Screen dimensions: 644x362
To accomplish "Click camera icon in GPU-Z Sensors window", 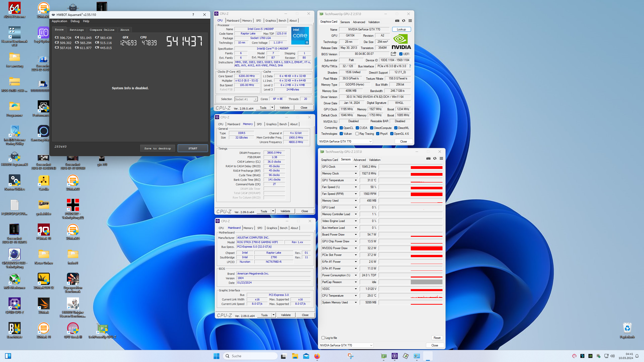I will click(428, 159).
